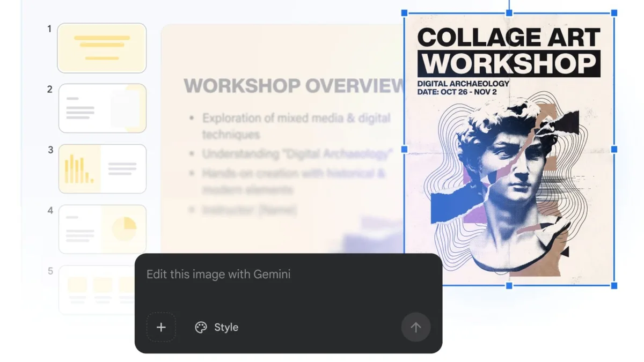The image size is (644, 362).
Task: Click the COLLAGE ART poster heading
Action: [508, 38]
